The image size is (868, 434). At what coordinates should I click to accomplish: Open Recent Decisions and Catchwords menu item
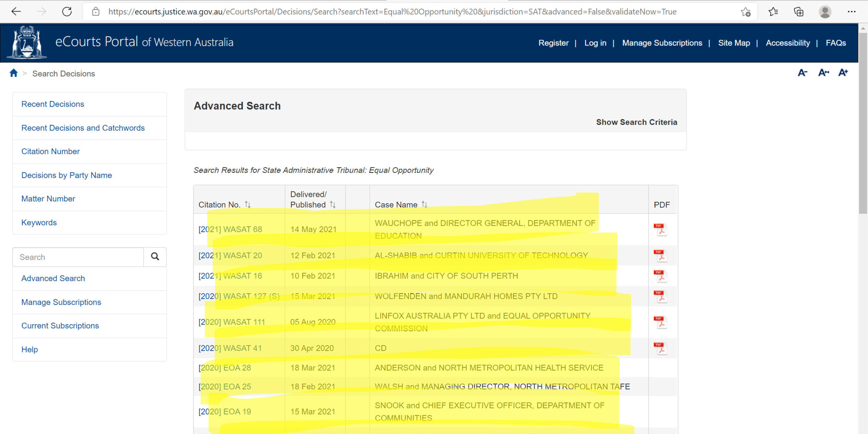pyautogui.click(x=83, y=128)
